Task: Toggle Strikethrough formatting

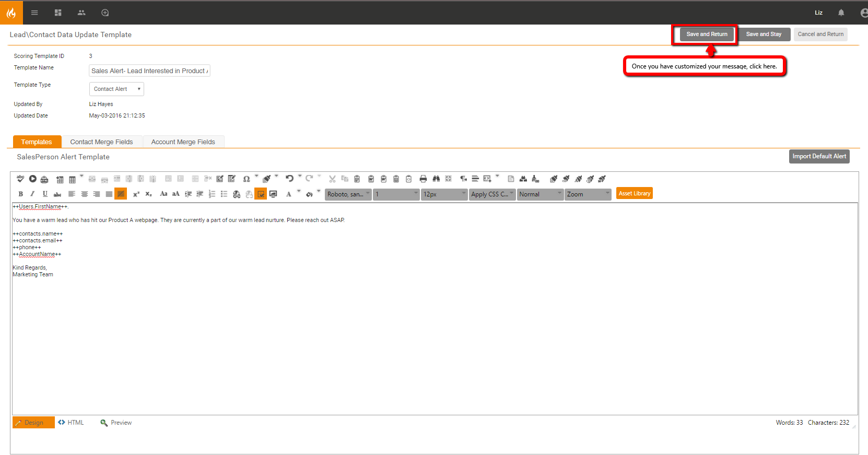Action: [57, 194]
